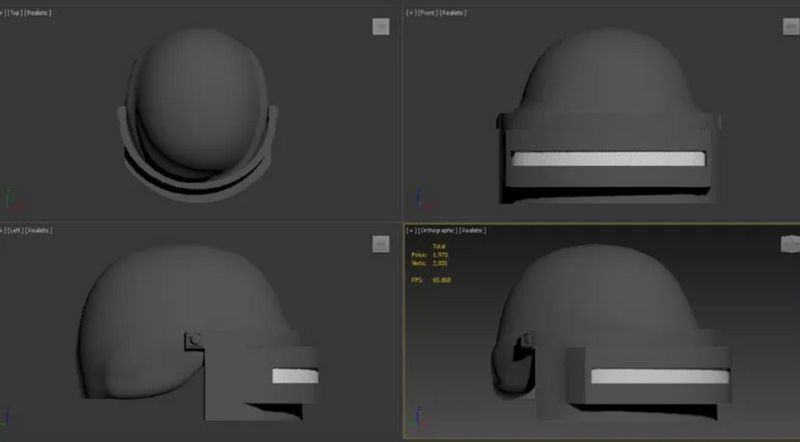Open the [Top] view label menu
The height and width of the screenshot is (442, 800).
(15, 13)
